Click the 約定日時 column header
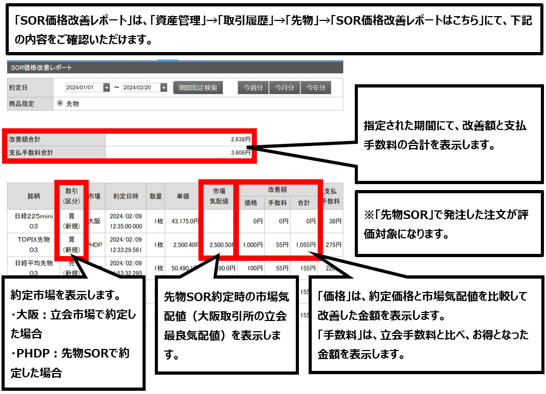 pyautogui.click(x=126, y=196)
